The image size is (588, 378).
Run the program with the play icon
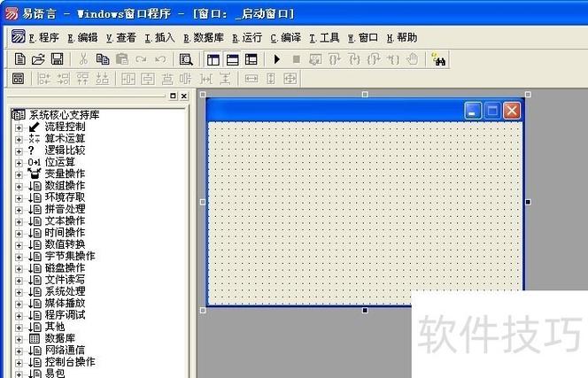(x=277, y=59)
